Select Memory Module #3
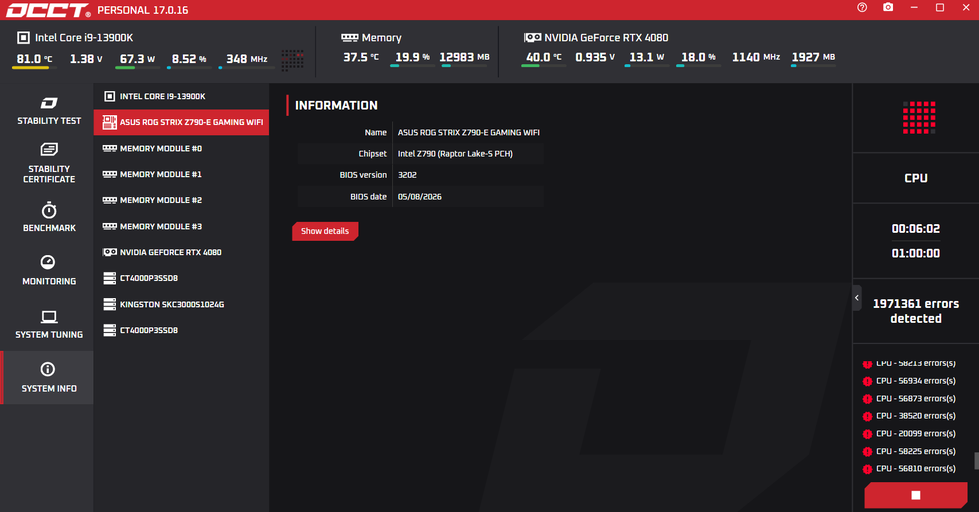Screen dimensions: 979x512 181,226
